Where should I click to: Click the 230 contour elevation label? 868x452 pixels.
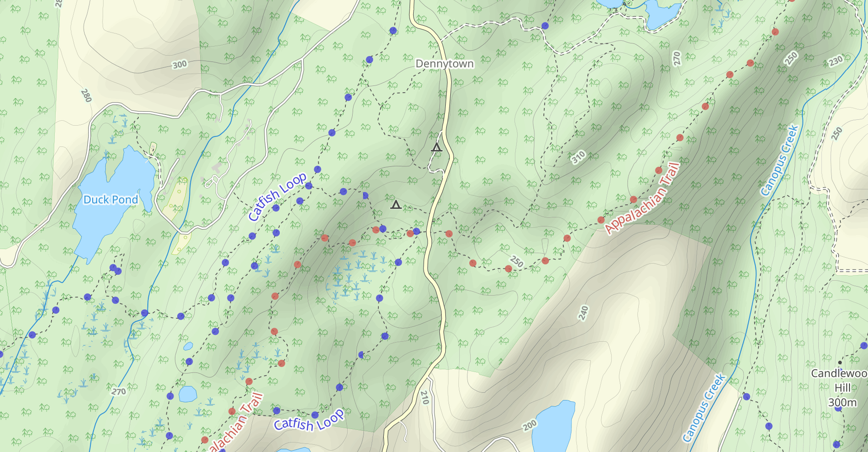[835, 61]
